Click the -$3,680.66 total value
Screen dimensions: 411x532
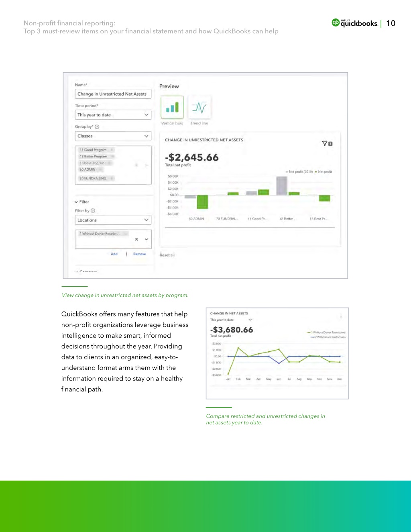click(232, 330)
